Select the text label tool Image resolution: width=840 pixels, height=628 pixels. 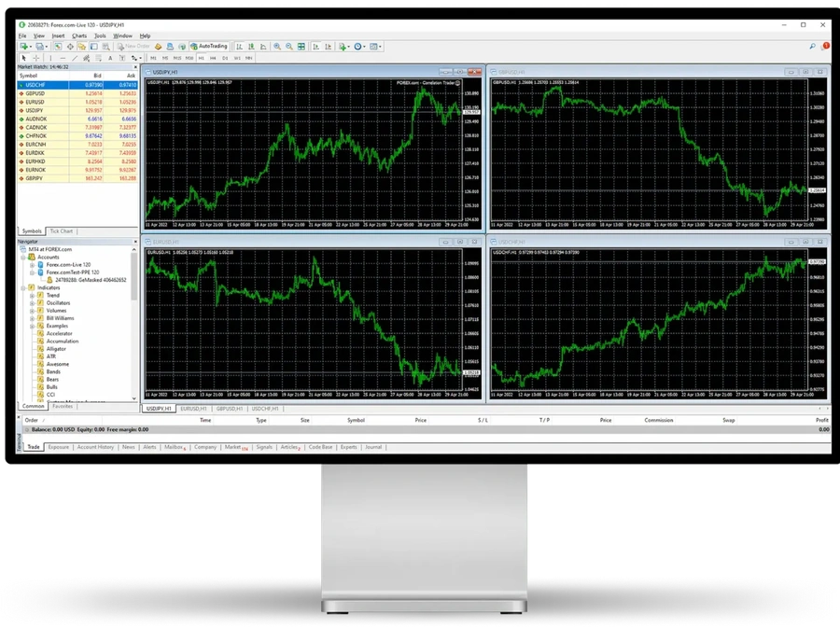(122, 58)
